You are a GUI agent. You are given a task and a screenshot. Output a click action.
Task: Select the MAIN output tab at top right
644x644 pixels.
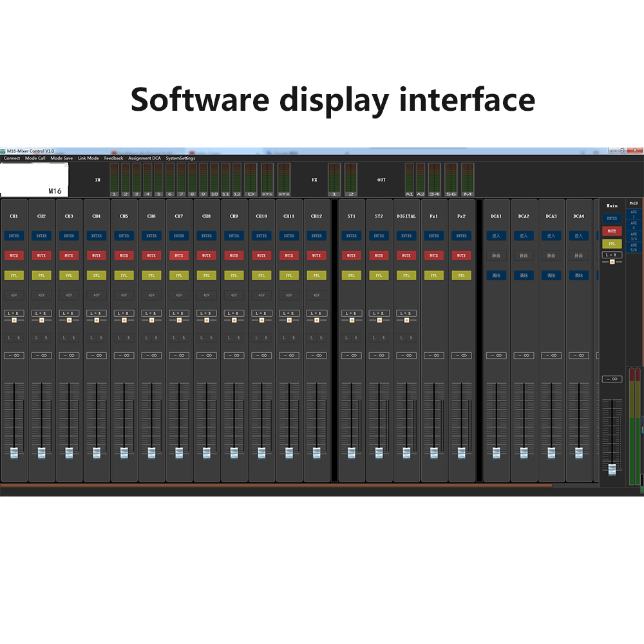[x=634, y=204]
